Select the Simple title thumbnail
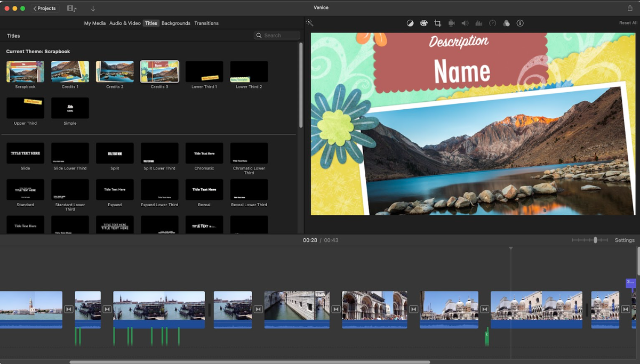Viewport: 640px width, 364px height. (70, 108)
